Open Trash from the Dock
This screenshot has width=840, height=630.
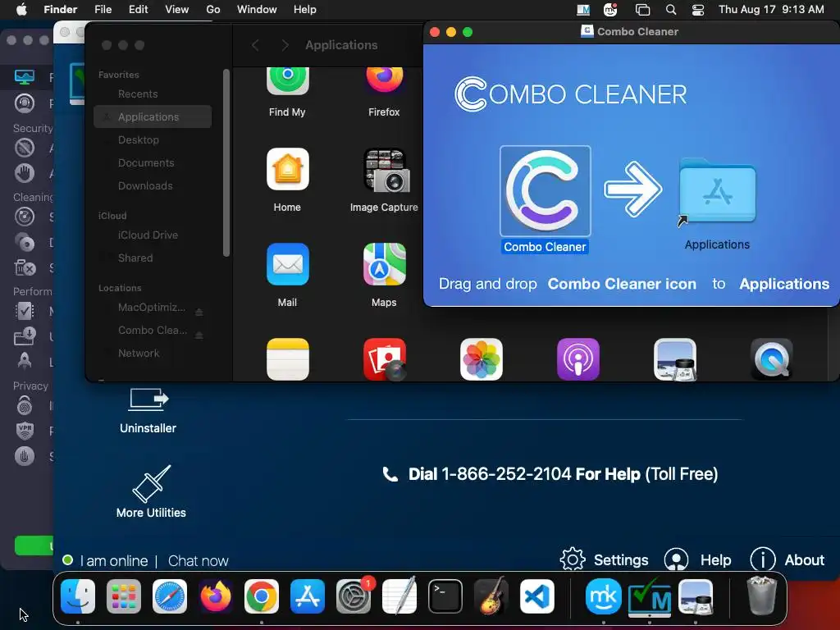point(761,596)
